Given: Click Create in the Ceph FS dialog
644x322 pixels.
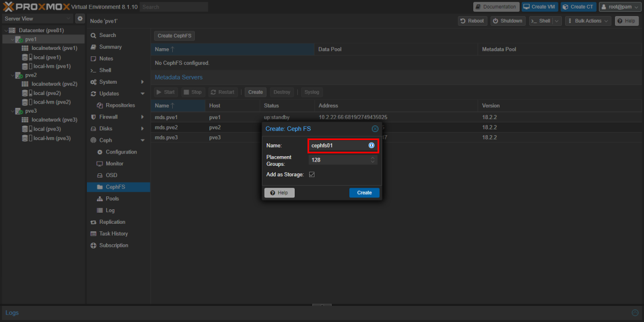Looking at the screenshot, I should coord(364,193).
